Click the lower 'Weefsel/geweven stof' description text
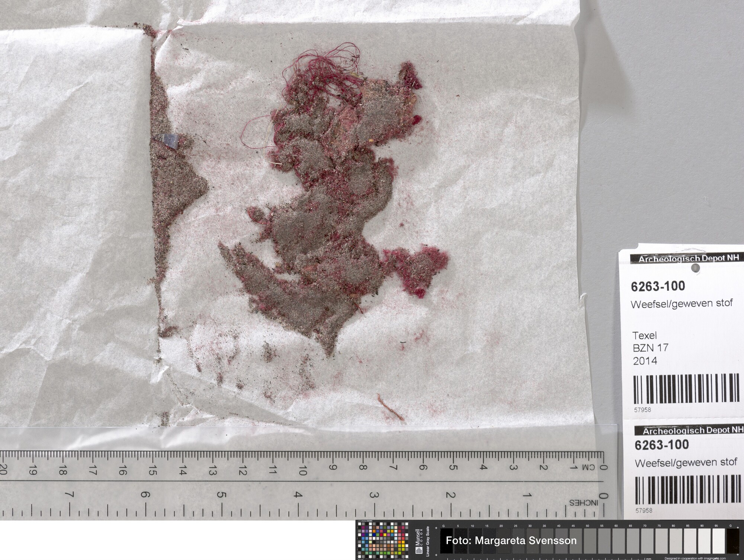Viewport: 744px width, 560px height. 685,463
